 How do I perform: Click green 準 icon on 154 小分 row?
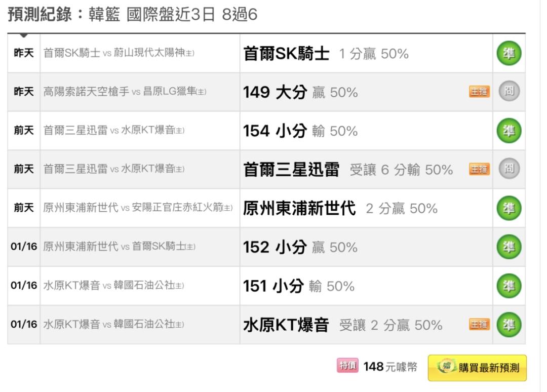tap(509, 131)
